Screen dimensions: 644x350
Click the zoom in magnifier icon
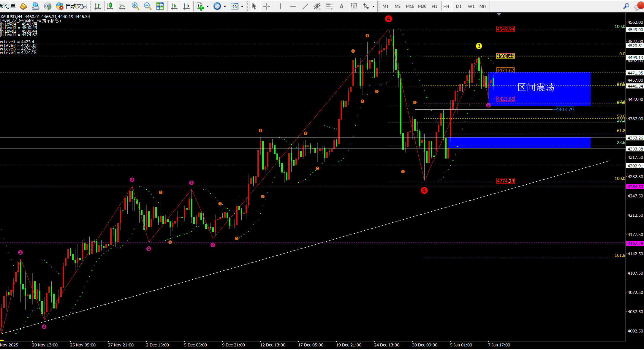[135, 6]
